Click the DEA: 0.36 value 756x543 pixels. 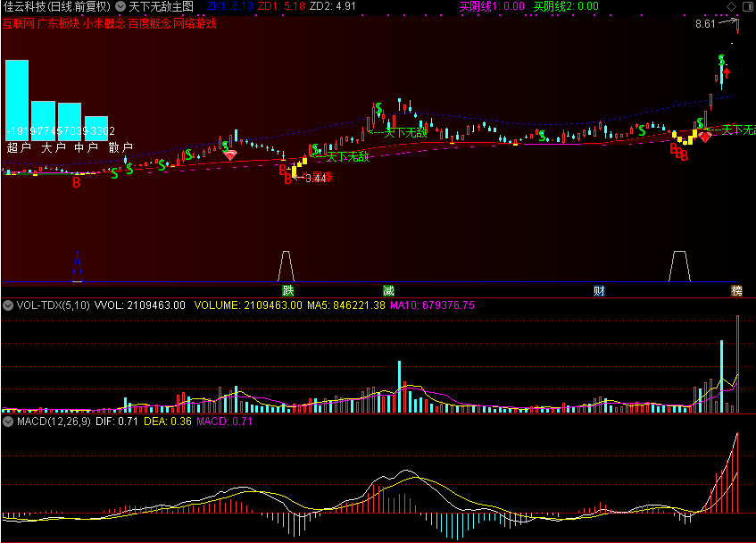(168, 422)
